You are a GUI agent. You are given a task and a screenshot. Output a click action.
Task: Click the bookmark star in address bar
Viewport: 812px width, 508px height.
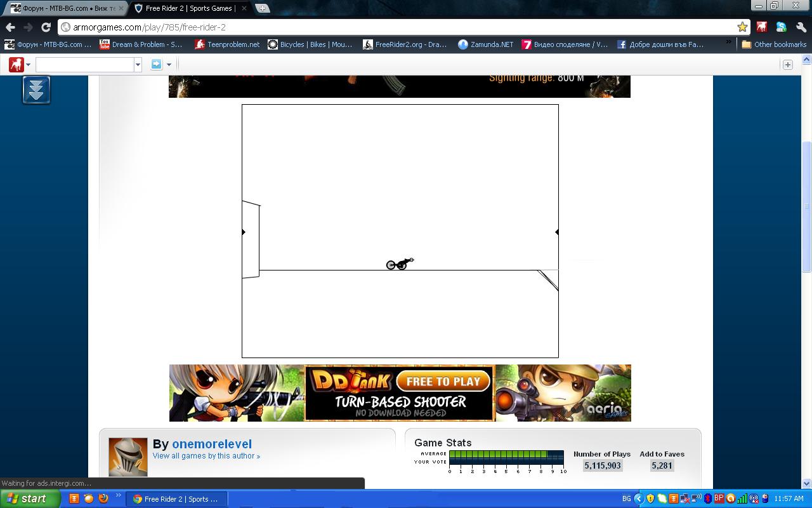pos(742,27)
